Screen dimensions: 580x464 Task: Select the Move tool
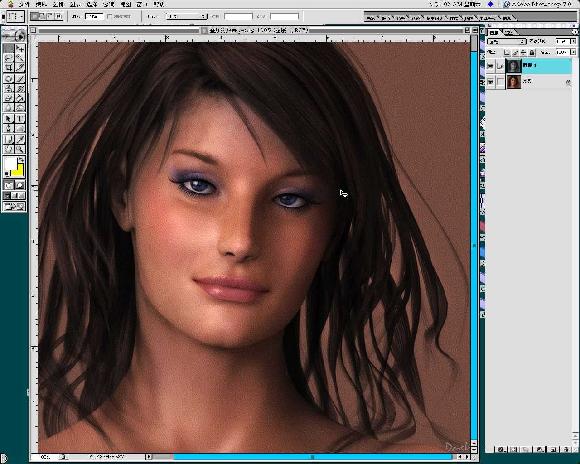(x=20, y=48)
